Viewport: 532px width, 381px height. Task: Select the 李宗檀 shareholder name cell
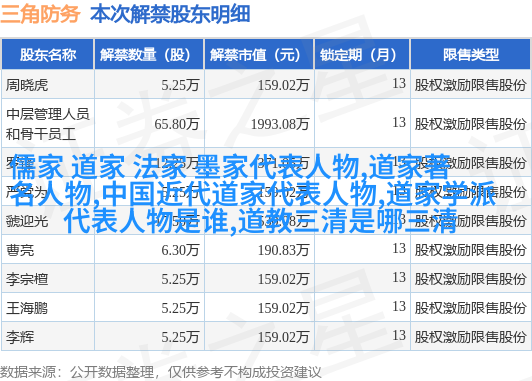pos(27,280)
